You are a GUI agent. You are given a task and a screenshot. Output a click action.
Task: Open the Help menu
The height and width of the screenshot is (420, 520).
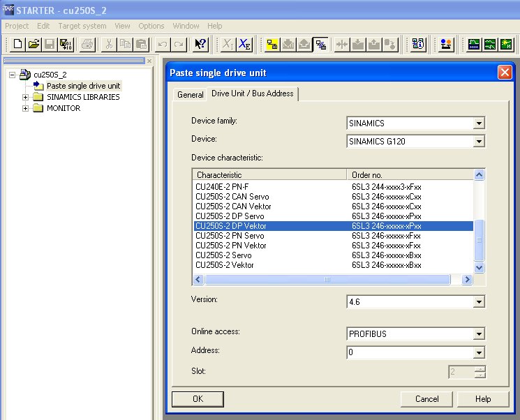click(214, 26)
